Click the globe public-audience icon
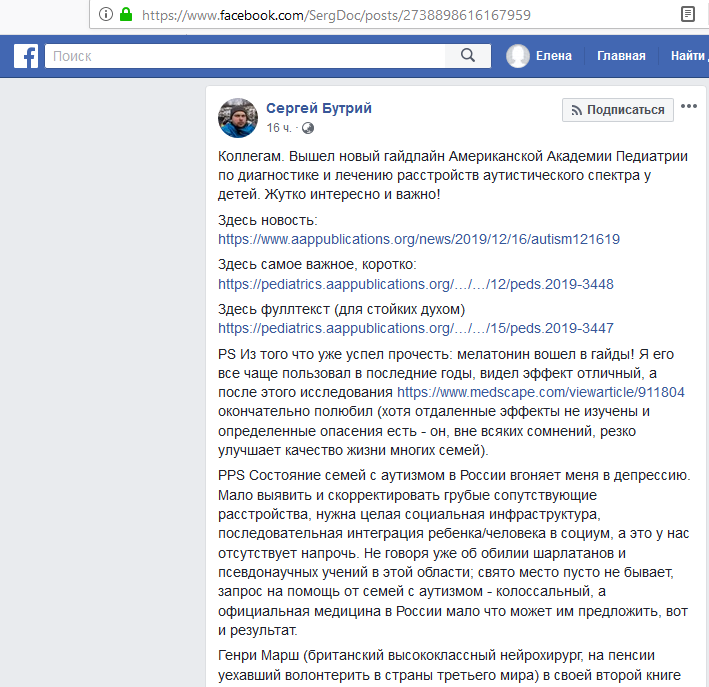 point(308,128)
